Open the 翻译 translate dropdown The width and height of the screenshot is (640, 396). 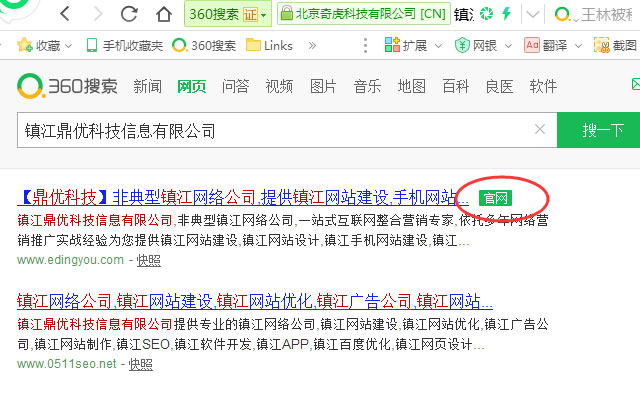pyautogui.click(x=578, y=46)
